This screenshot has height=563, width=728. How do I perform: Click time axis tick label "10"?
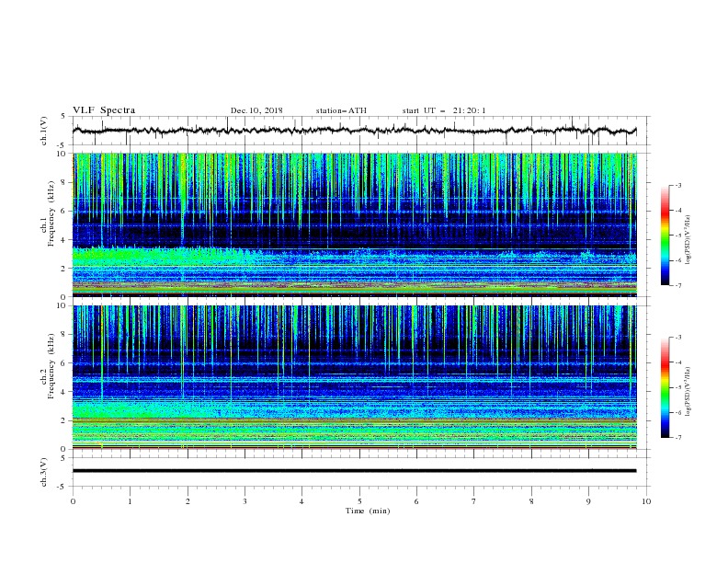[646, 501]
